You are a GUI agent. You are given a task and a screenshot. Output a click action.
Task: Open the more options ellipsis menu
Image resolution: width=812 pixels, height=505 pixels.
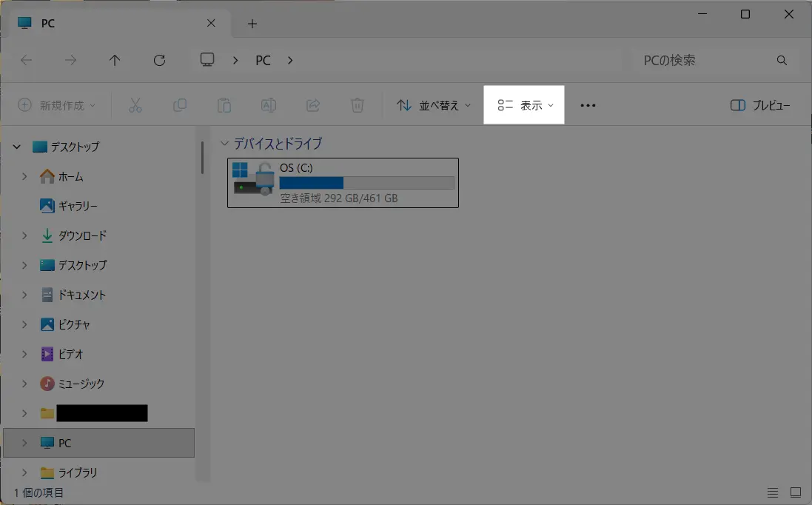pyautogui.click(x=588, y=105)
